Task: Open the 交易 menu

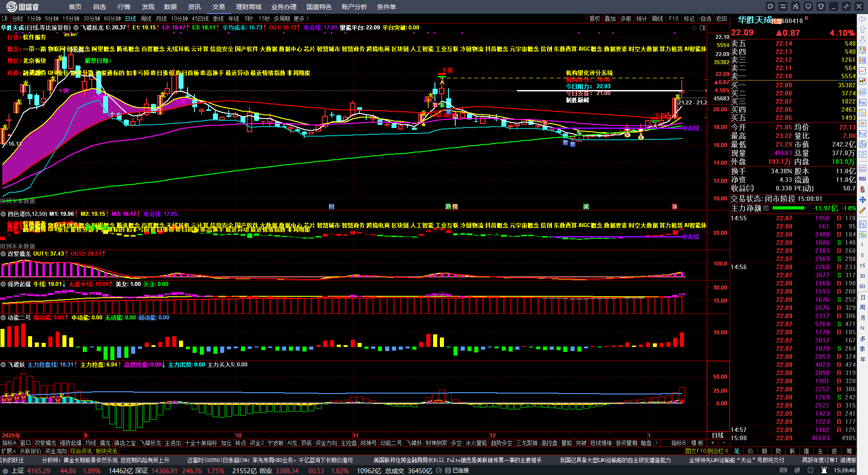Action: click(219, 7)
